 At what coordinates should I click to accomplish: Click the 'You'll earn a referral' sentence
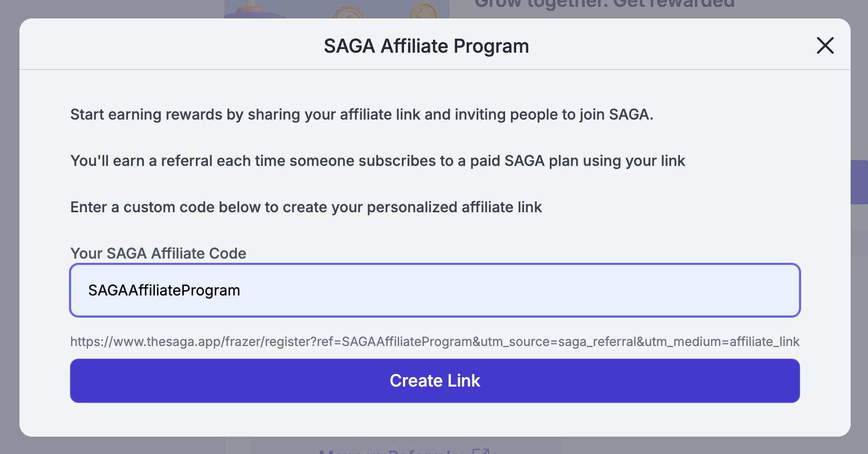(x=378, y=161)
